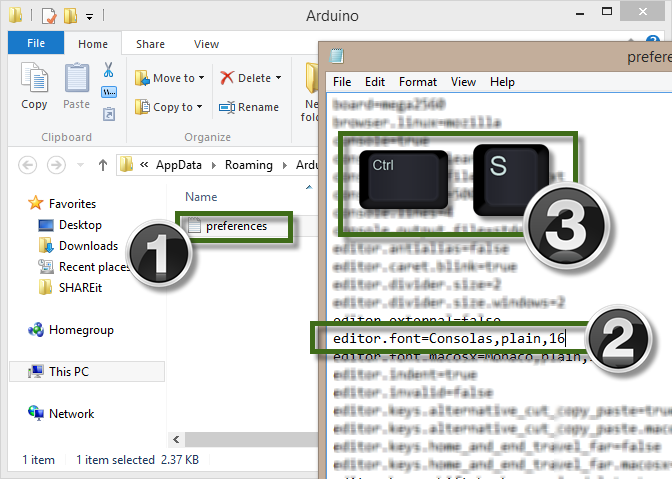The height and width of the screenshot is (479, 672).
Task: Open the Customize Quick Access Toolbar dropdown
Action: tap(89, 17)
